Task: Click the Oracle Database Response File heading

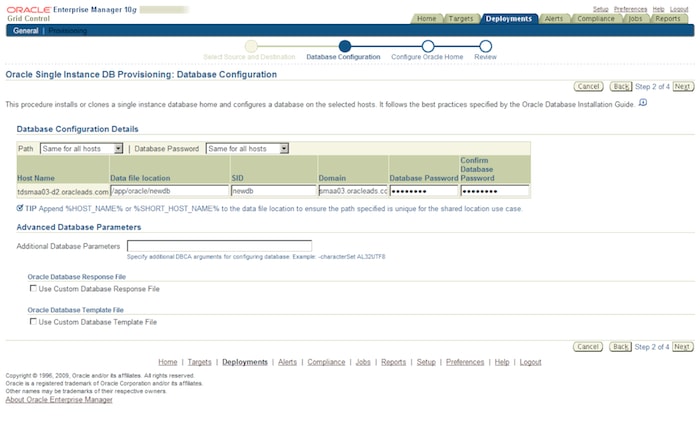Action: click(76, 277)
